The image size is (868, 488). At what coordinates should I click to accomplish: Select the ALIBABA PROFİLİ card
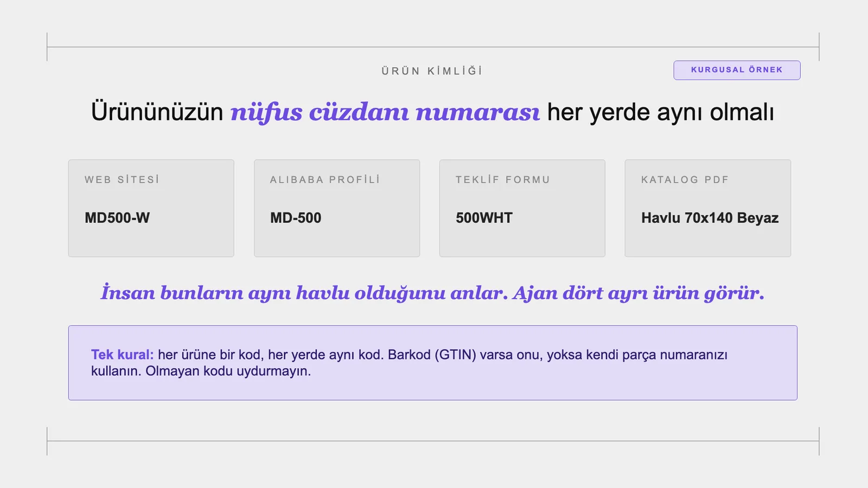tap(337, 208)
